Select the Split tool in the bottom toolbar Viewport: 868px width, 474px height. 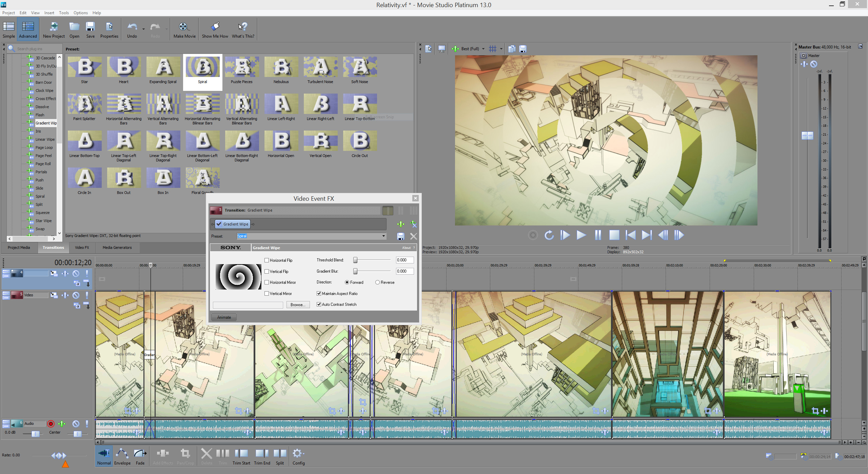pyautogui.click(x=280, y=454)
